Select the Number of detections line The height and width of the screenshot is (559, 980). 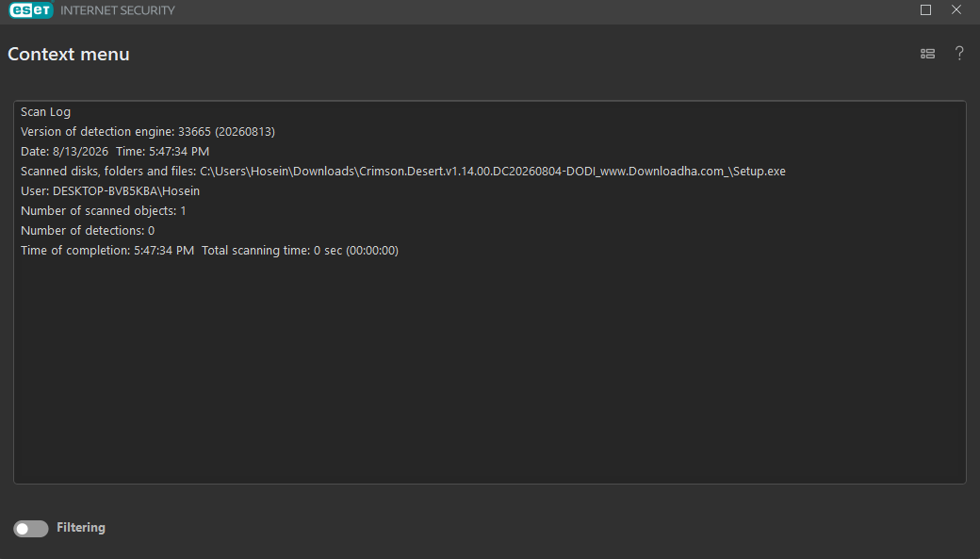click(x=88, y=231)
